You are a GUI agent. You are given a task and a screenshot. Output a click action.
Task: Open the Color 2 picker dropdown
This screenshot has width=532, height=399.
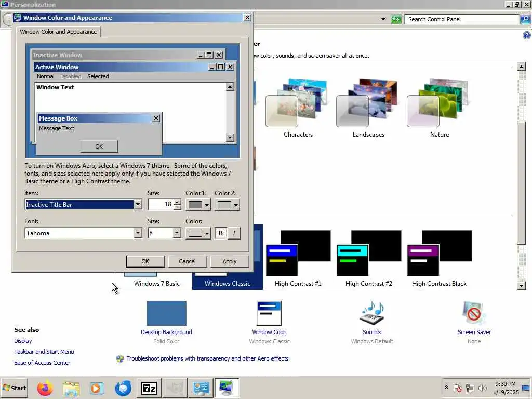point(228,205)
